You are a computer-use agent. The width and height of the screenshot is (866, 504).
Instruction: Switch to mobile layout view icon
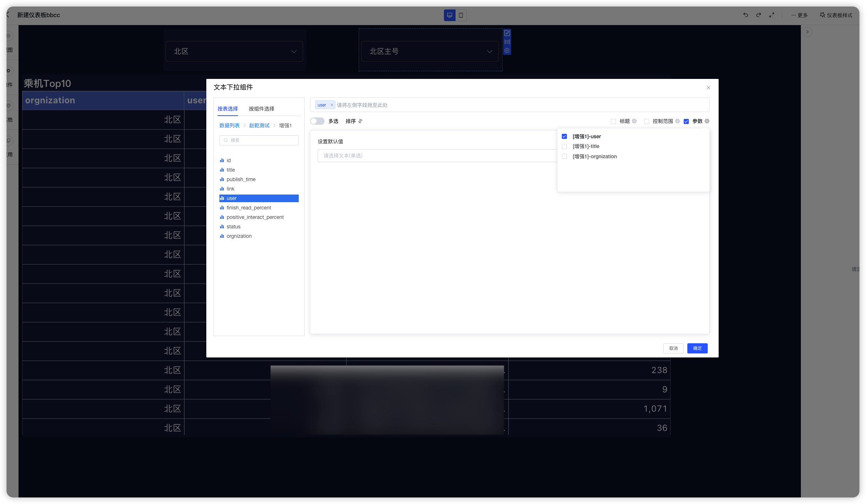point(461,15)
